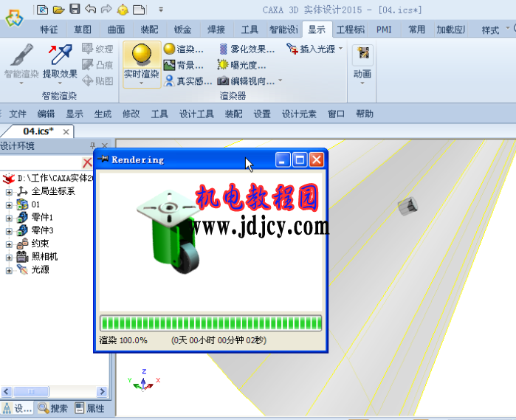The height and width of the screenshot is (420, 516).
Task: Click the CAXA application logo button
Action: click(14, 18)
